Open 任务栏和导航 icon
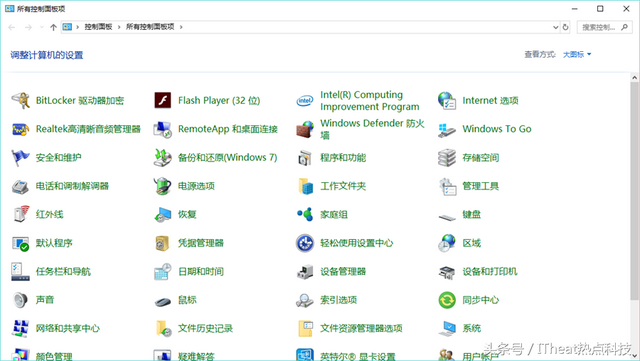This screenshot has width=640, height=361. tap(20, 272)
